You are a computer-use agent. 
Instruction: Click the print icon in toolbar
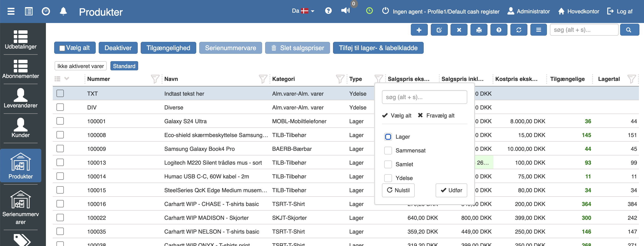pyautogui.click(x=479, y=30)
